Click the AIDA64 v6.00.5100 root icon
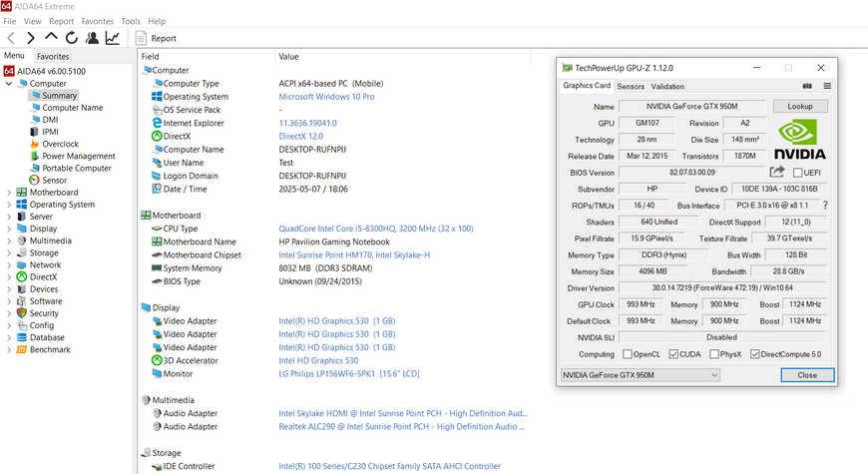868x474 pixels. 9,71
